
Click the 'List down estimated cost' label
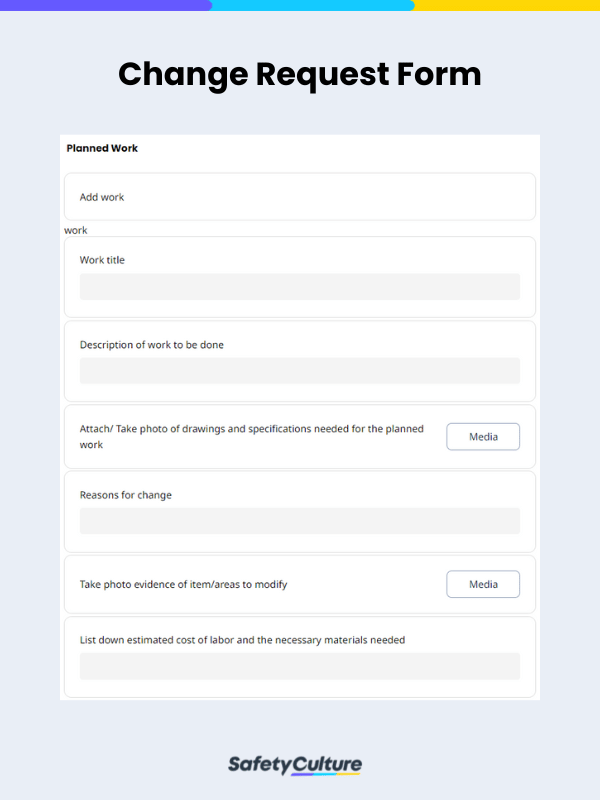(242, 640)
